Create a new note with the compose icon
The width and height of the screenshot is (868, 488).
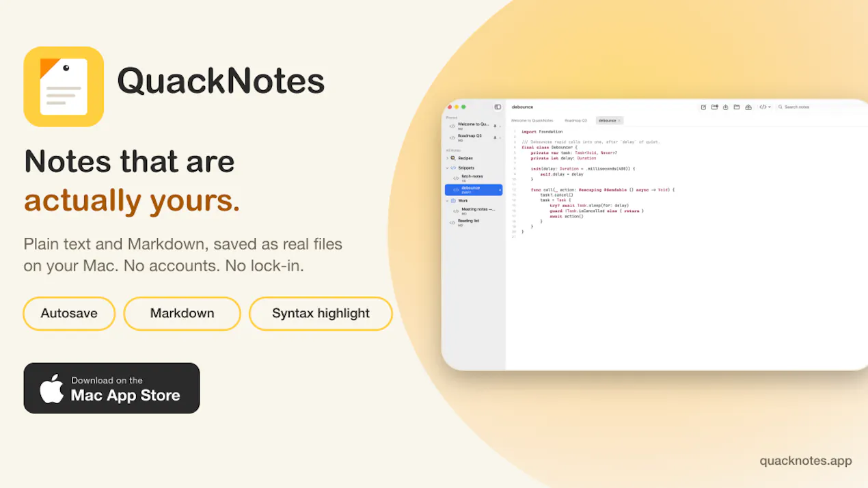point(703,107)
